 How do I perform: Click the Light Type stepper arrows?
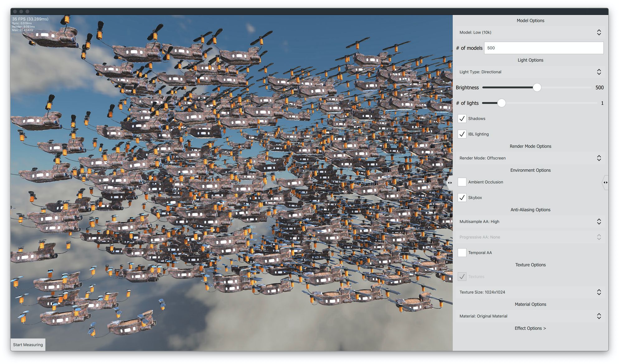599,72
